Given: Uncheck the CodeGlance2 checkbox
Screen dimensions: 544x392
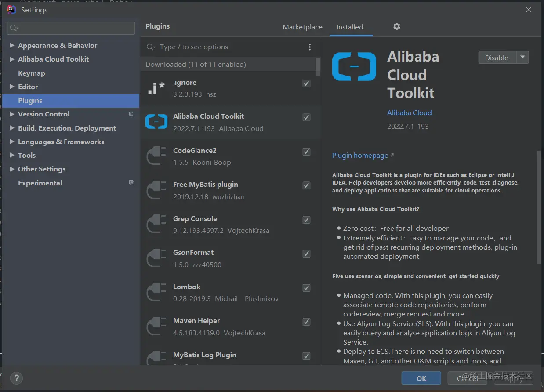Looking at the screenshot, I should click(x=307, y=152).
